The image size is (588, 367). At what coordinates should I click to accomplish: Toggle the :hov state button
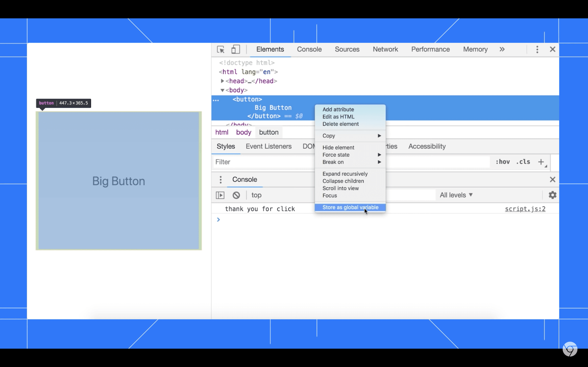point(502,162)
